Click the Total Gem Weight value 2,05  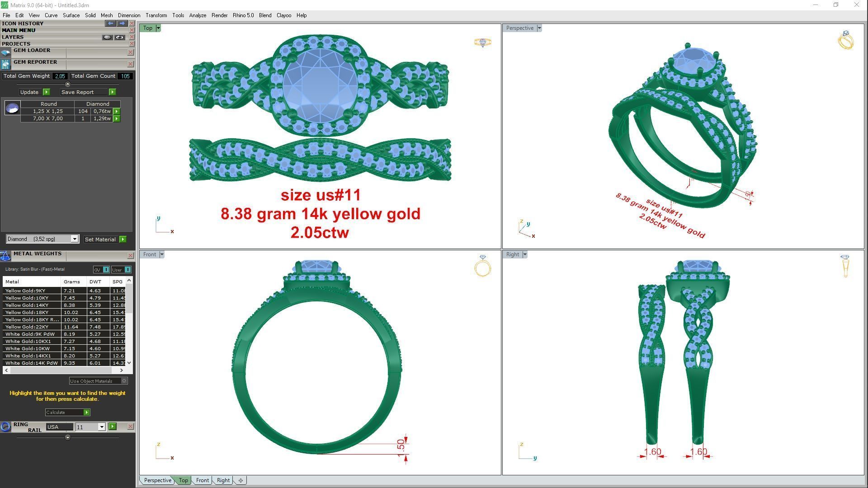60,76
